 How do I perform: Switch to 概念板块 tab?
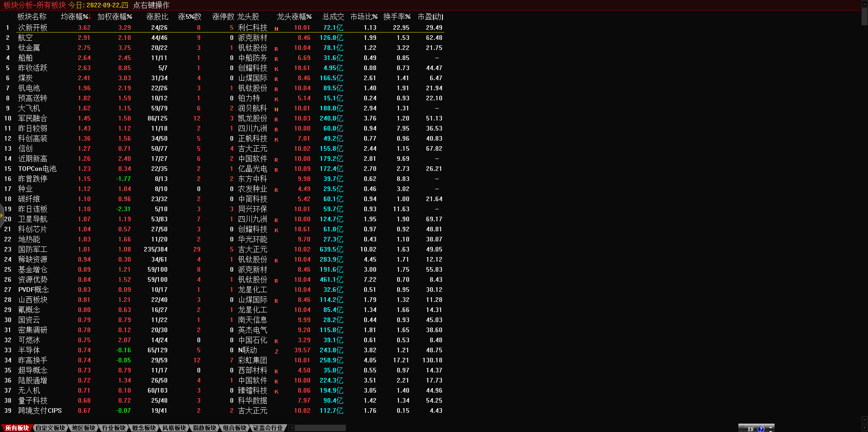coord(144,428)
